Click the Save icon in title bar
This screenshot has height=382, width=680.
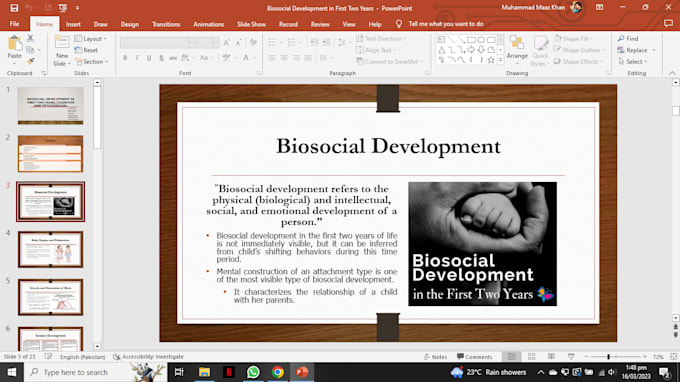click(14, 8)
